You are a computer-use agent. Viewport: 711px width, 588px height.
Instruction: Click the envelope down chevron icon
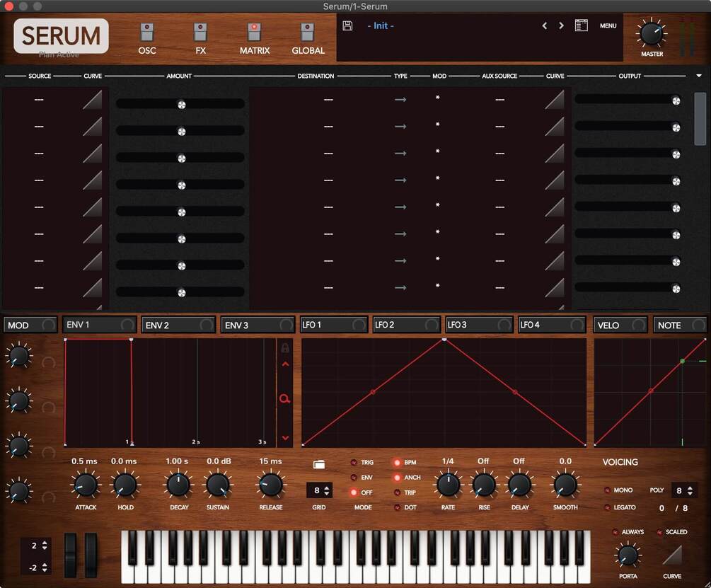point(285,438)
